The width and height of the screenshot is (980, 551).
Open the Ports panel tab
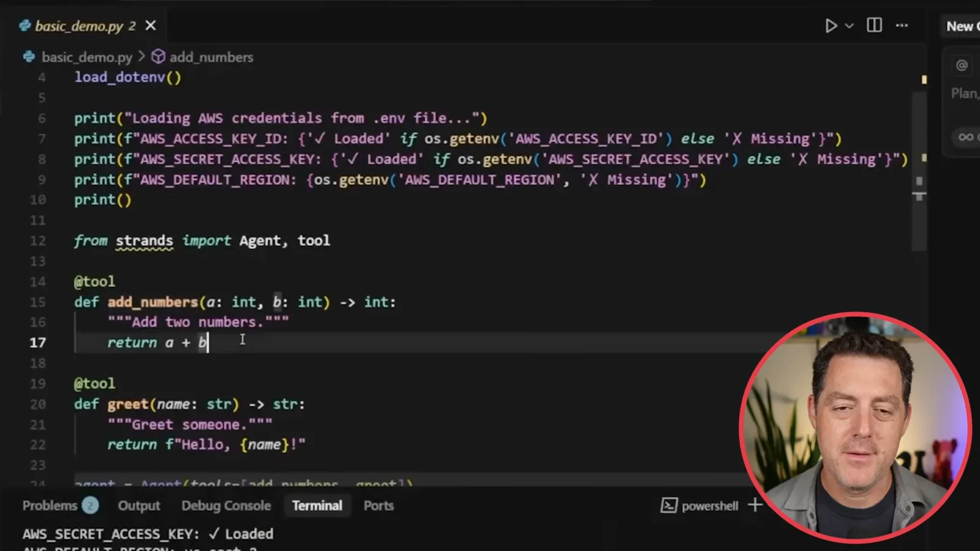[379, 506]
